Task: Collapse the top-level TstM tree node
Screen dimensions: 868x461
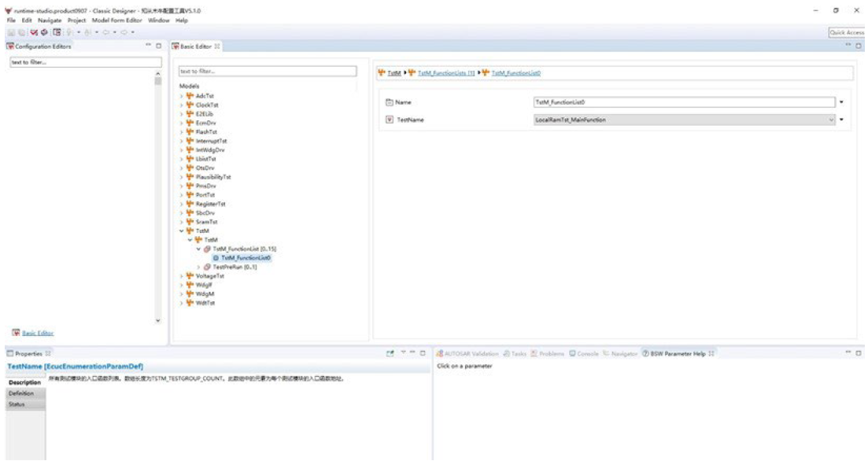Action: (x=181, y=231)
